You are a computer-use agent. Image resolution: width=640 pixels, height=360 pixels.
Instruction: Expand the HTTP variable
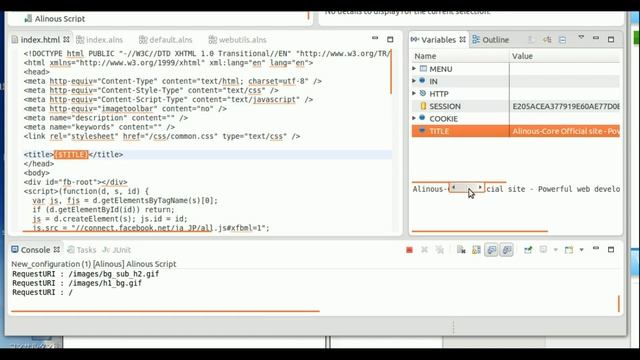coord(414,93)
